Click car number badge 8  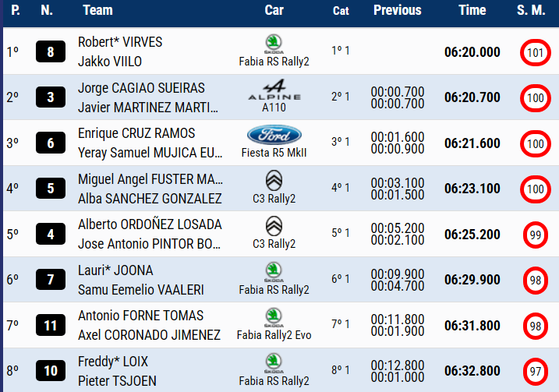[x=51, y=53]
